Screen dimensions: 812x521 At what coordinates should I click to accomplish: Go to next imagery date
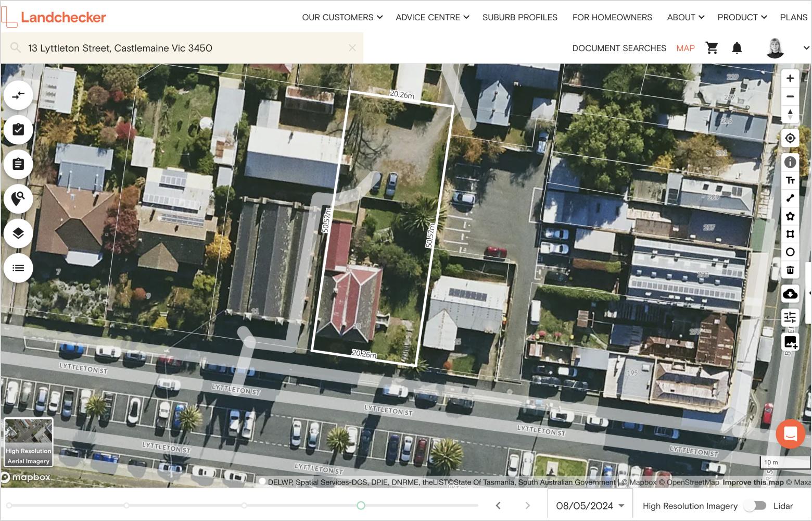click(x=527, y=505)
